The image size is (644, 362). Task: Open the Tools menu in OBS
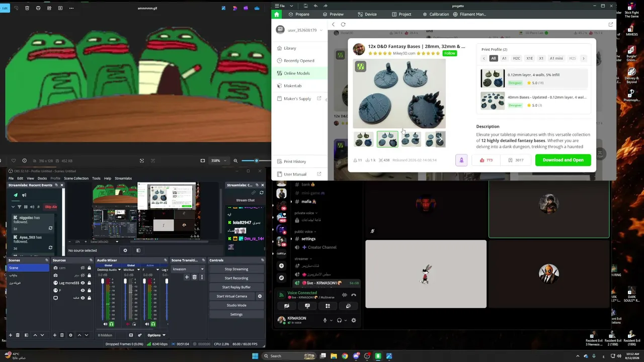tap(96, 178)
